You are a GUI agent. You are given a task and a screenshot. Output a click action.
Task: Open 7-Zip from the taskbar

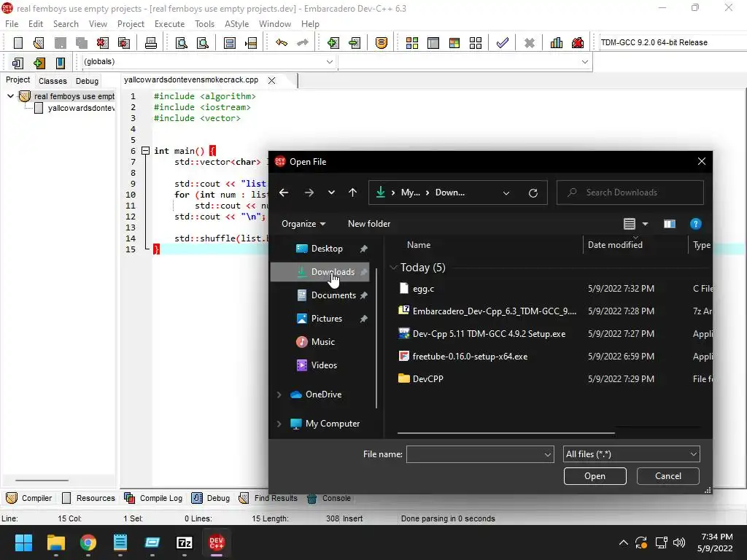pos(185,542)
